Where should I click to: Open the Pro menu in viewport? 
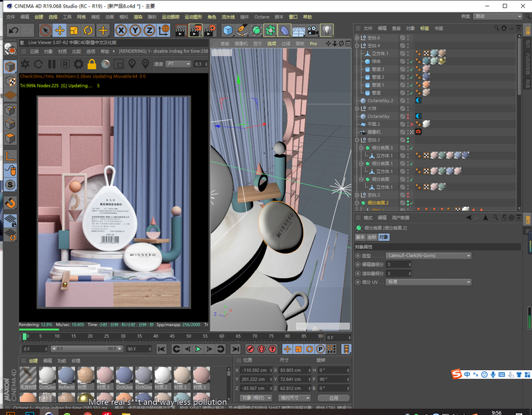[x=313, y=44]
